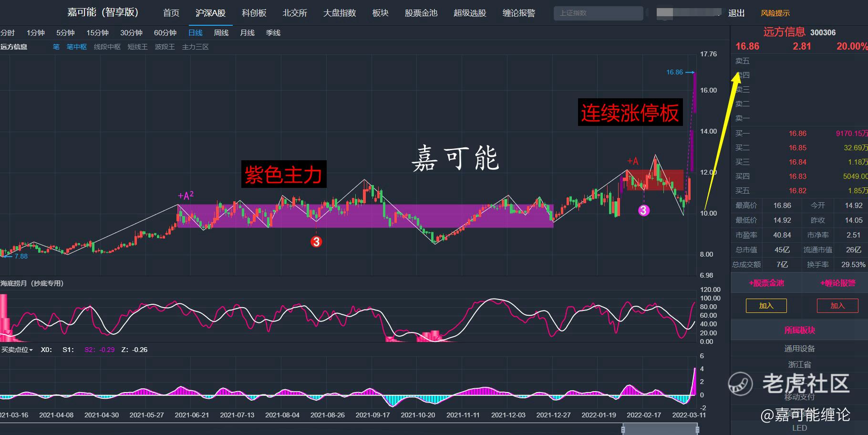
Task: Click the 总市值 value 45亿
Action: (x=782, y=250)
